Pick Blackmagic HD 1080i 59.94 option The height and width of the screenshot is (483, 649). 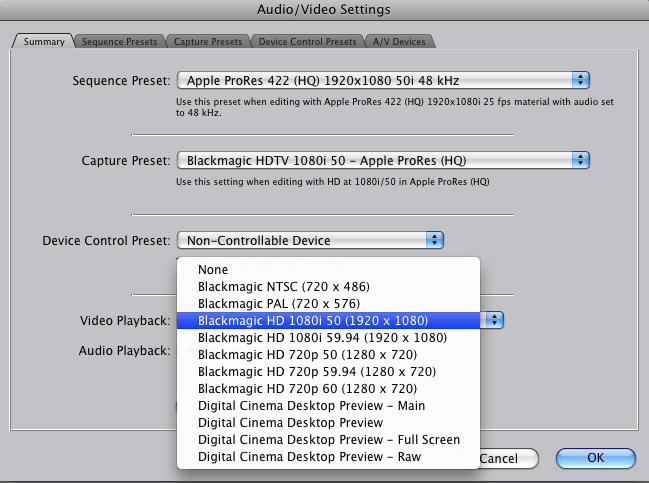pyautogui.click(x=322, y=338)
